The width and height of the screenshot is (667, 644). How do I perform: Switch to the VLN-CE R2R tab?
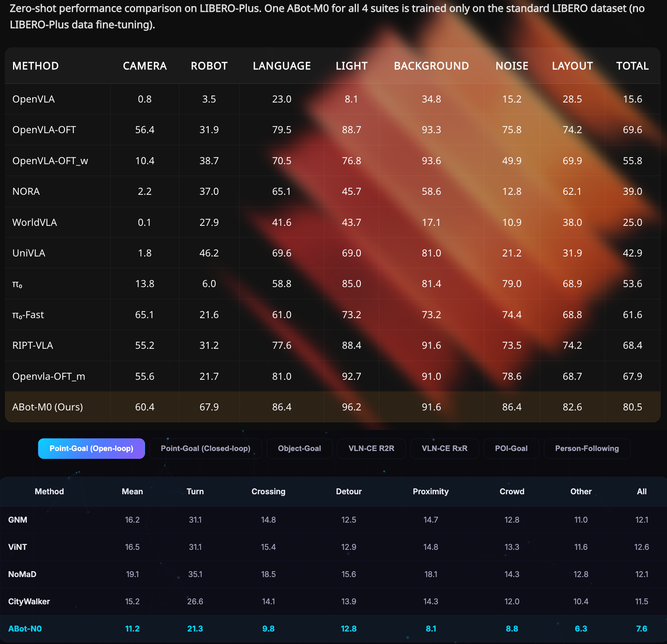pos(371,448)
